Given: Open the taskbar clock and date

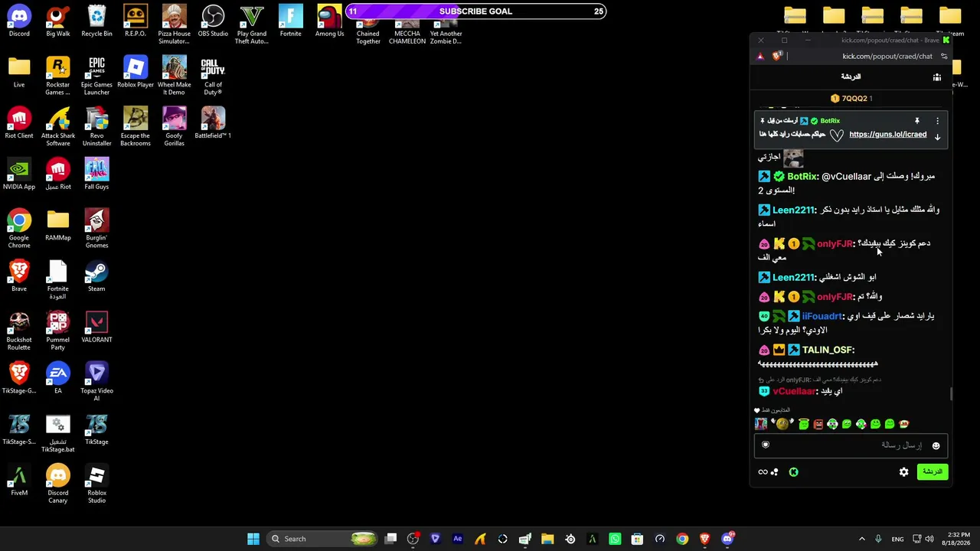Looking at the screenshot, I should (958, 539).
